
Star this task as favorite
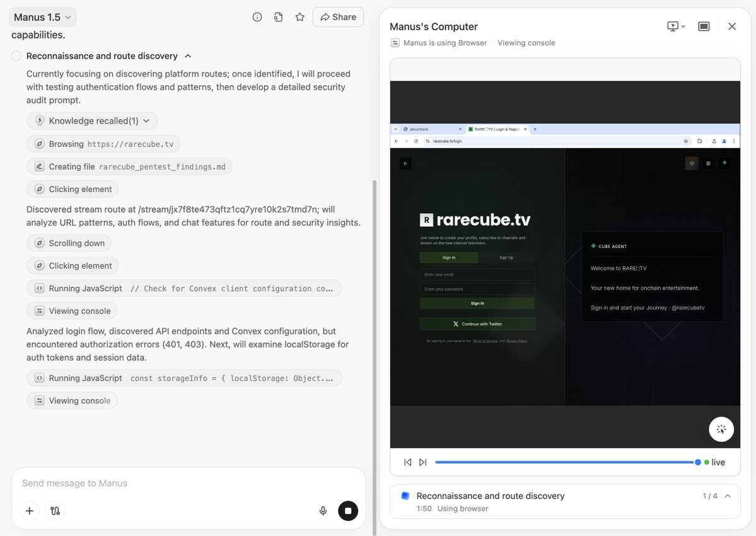pyautogui.click(x=300, y=18)
